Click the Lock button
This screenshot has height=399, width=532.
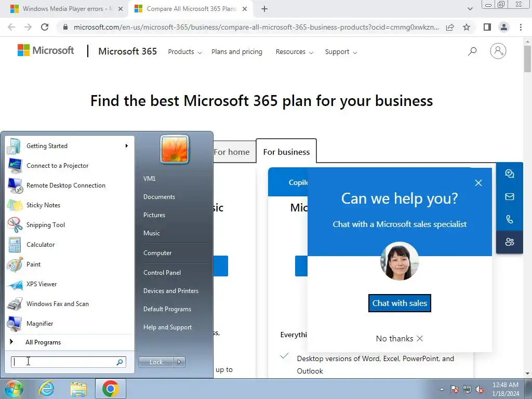pos(156,362)
